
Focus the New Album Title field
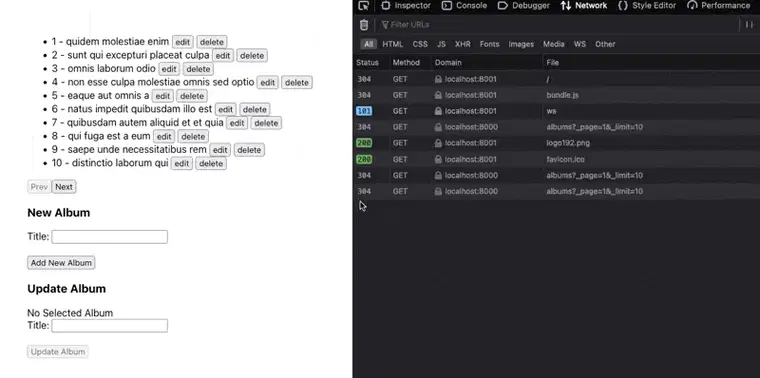point(110,237)
